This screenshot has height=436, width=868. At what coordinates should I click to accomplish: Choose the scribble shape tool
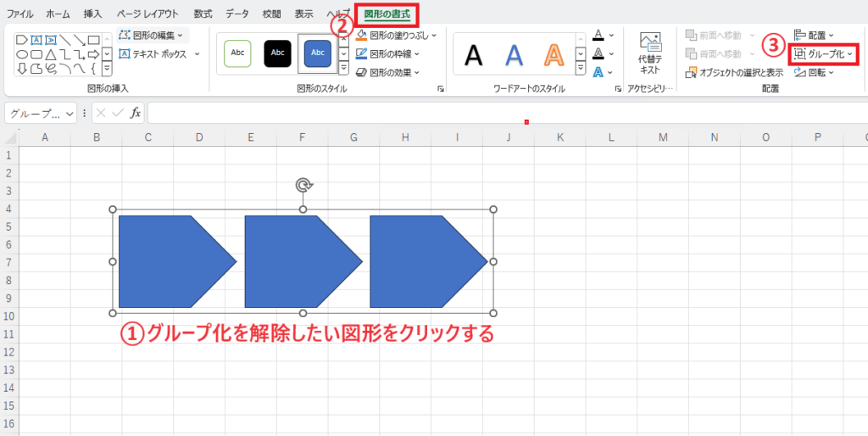click(51, 68)
